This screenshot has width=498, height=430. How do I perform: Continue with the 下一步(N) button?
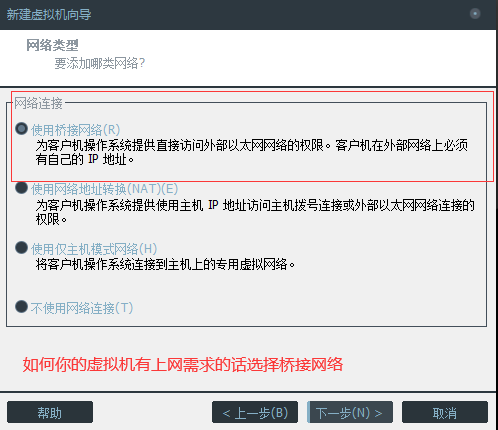[x=350, y=412]
